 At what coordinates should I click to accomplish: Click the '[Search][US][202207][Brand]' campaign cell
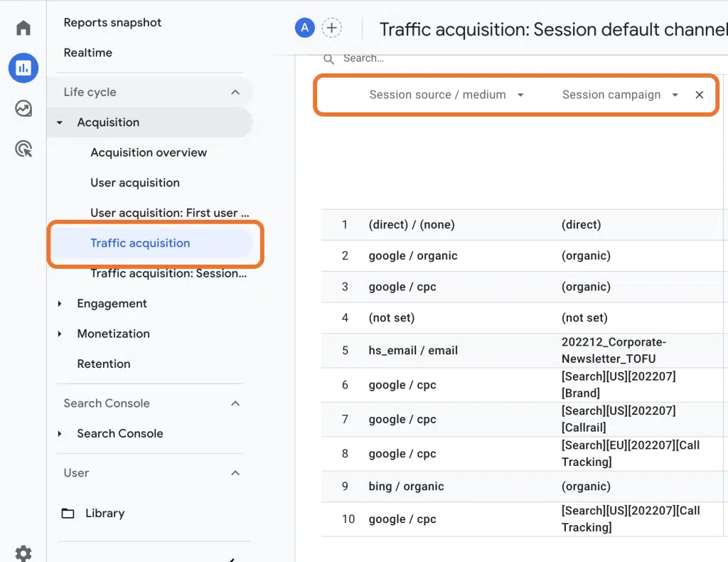coord(619,385)
